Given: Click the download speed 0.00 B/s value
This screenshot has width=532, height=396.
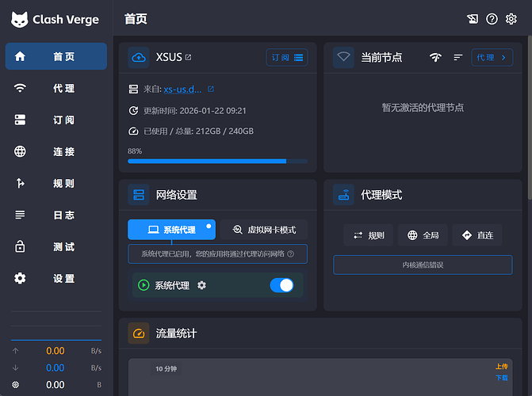Looking at the screenshot, I should (x=55, y=367).
